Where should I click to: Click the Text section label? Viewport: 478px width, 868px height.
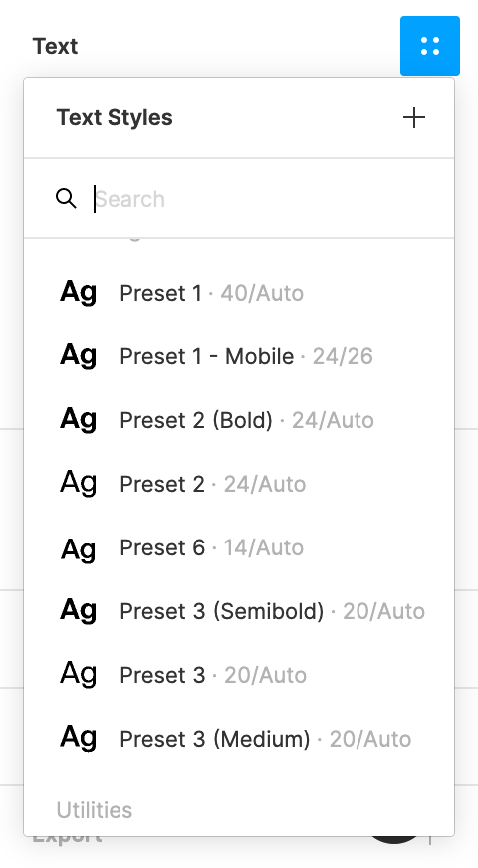(x=55, y=46)
